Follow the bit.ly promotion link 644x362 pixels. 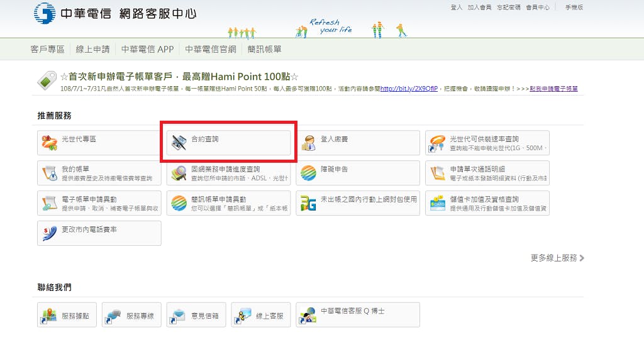tap(409, 89)
